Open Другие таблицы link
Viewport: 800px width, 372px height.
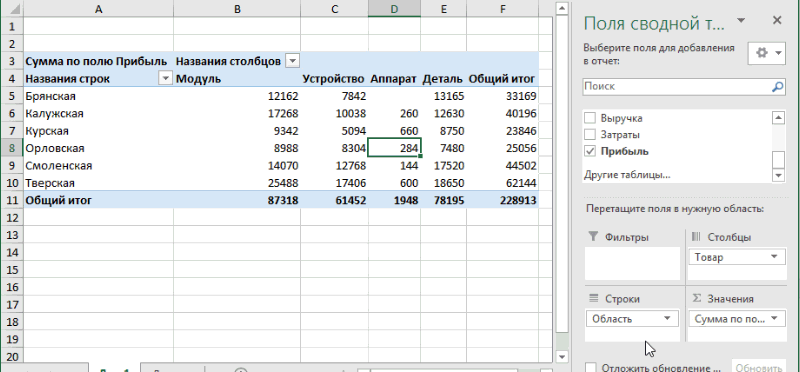627,175
